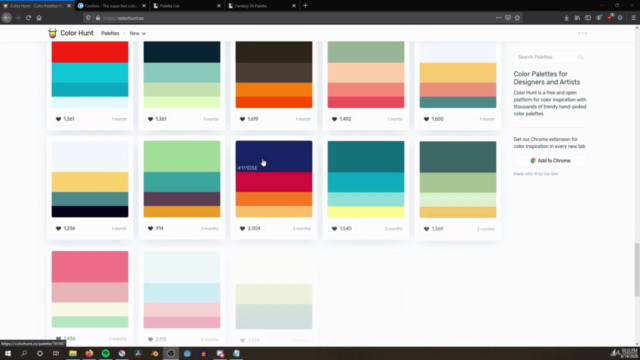Click the search magnifier icon in sidebar

[x=581, y=57]
